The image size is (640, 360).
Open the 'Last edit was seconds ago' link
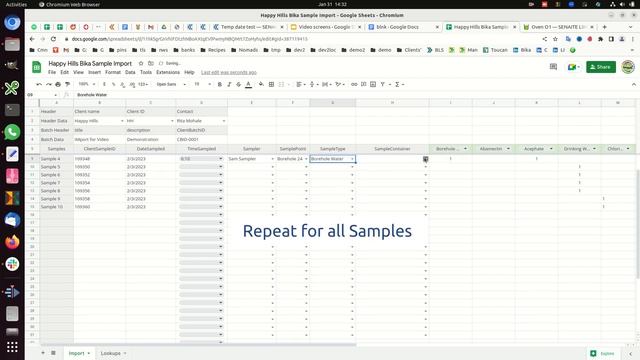click(229, 72)
